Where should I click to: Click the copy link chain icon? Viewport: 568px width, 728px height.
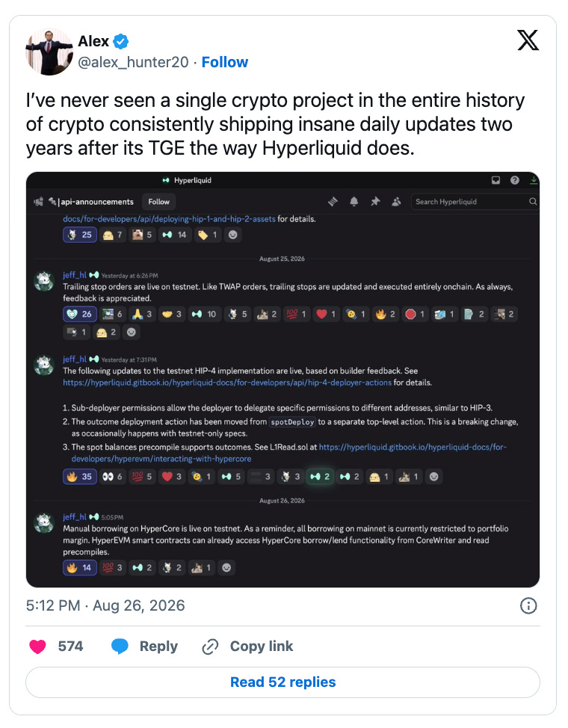point(210,647)
